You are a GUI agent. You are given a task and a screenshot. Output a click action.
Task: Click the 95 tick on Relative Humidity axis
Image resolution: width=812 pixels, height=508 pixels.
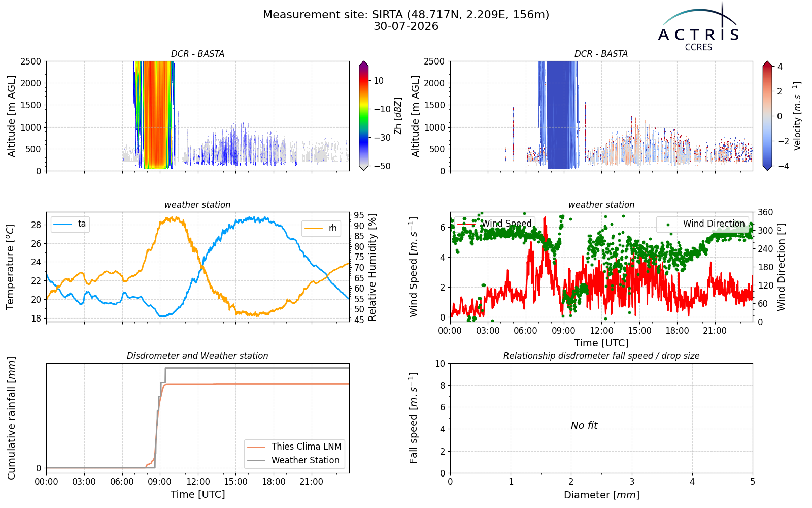tap(359, 215)
